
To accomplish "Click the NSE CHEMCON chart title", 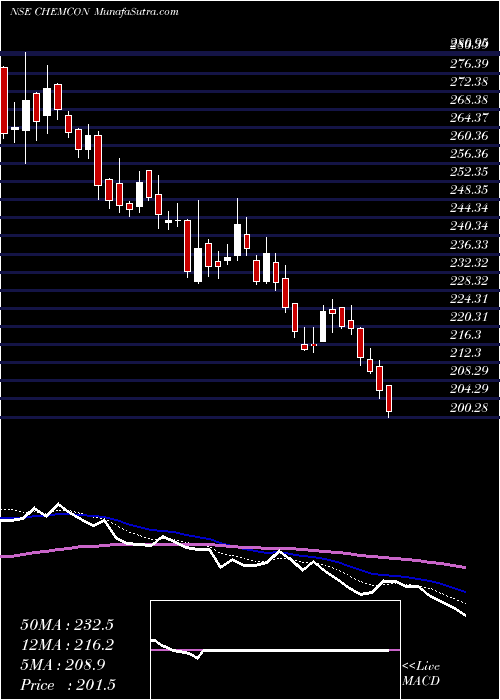I will click(50, 12).
